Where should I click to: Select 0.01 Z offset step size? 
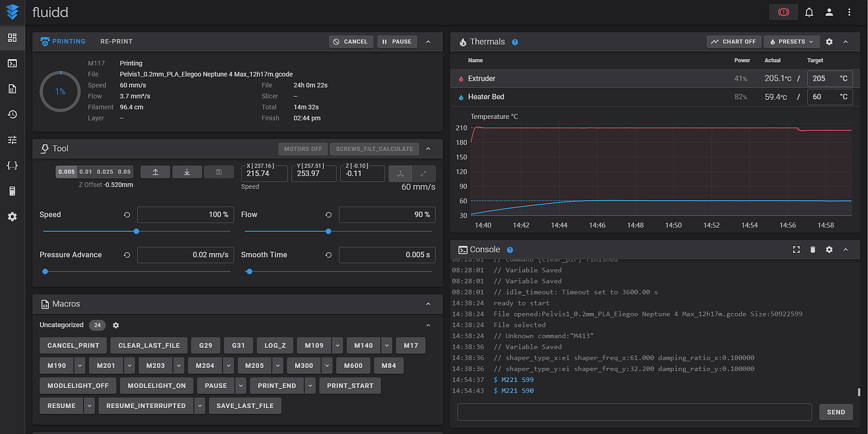point(86,172)
